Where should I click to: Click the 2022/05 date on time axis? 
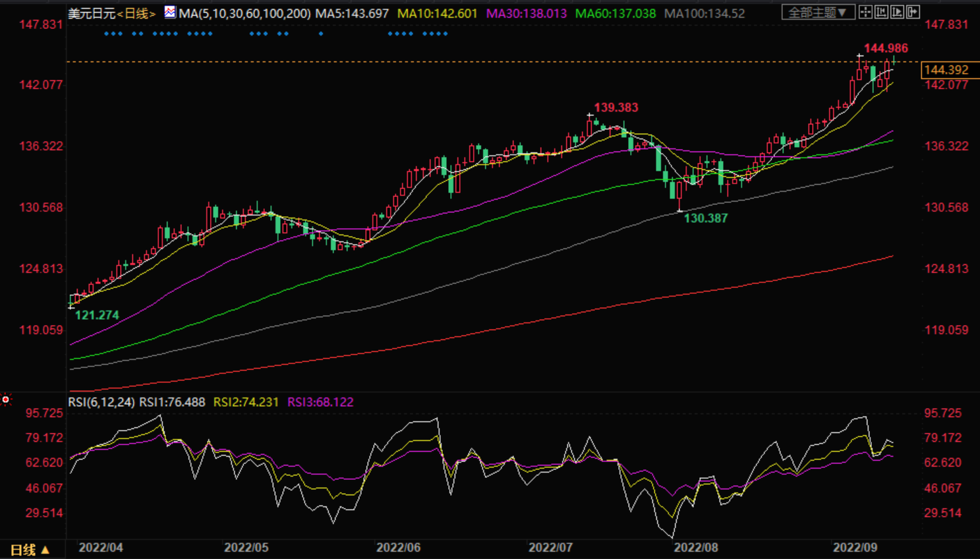coord(246,548)
